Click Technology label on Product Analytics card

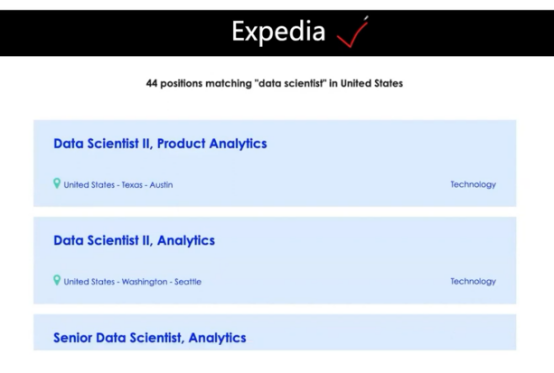(x=473, y=184)
